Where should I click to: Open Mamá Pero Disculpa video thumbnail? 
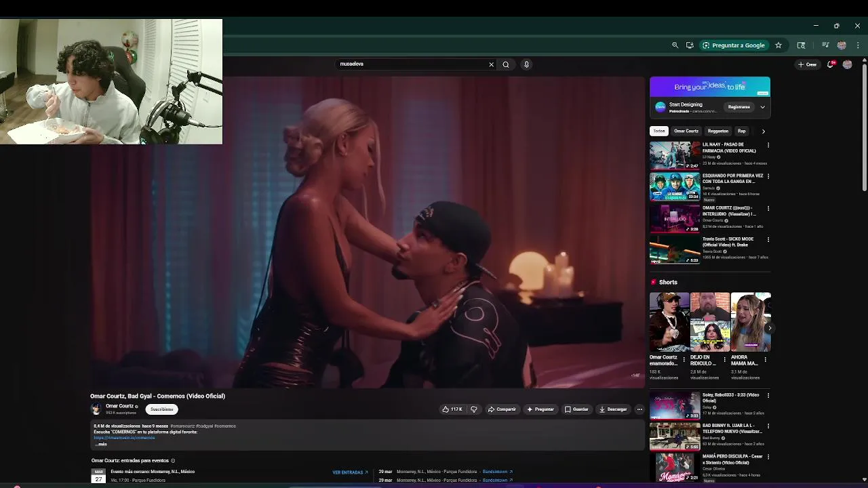(x=675, y=467)
